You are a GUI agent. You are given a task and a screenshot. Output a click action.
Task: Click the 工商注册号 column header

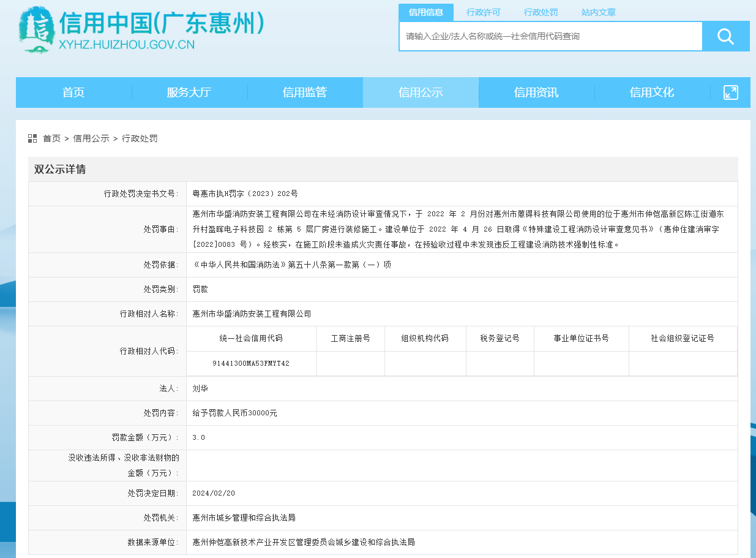(351, 338)
